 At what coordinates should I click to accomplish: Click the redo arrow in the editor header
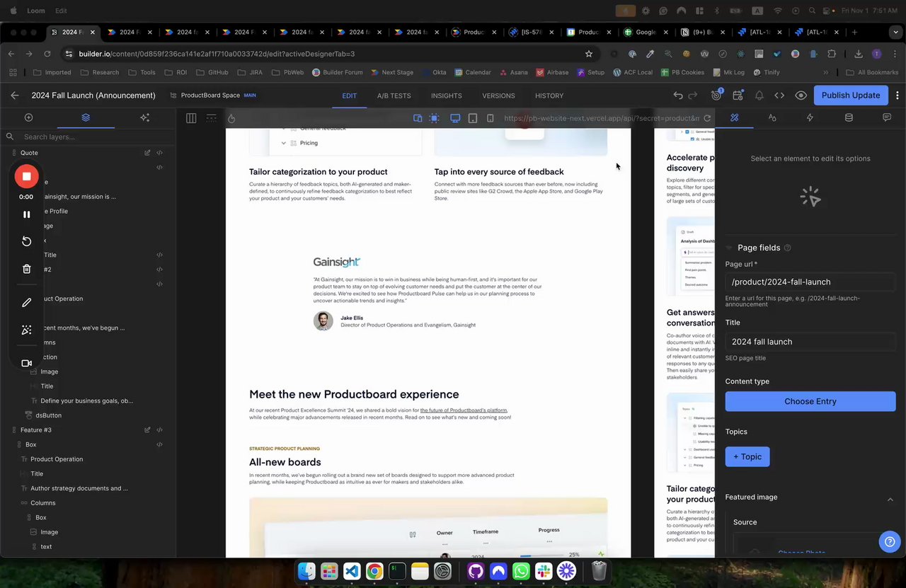(693, 96)
